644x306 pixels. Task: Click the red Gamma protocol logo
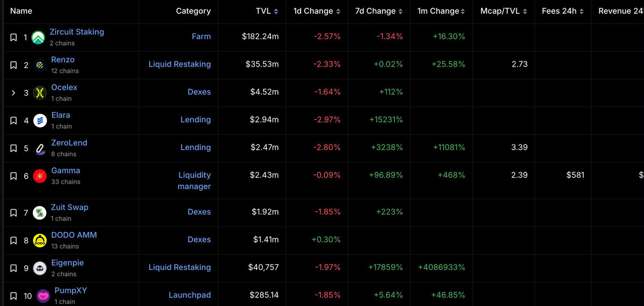40,176
